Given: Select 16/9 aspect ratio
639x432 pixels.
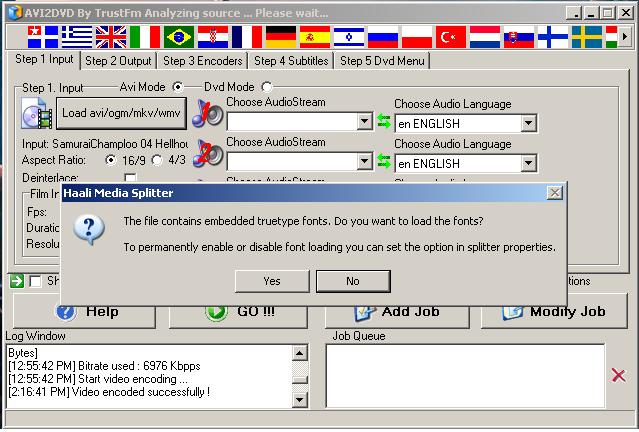Looking at the screenshot, I should coord(110,160).
